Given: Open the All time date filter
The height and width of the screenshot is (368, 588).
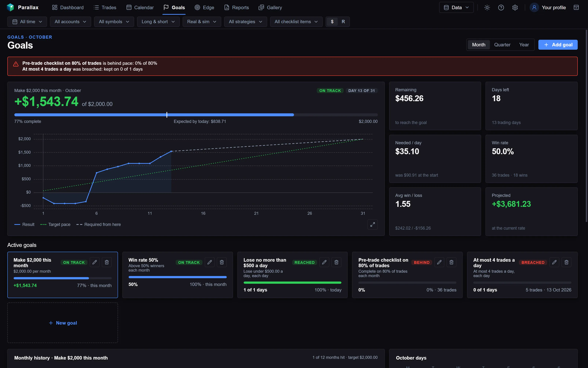Looking at the screenshot, I should pyautogui.click(x=27, y=22).
